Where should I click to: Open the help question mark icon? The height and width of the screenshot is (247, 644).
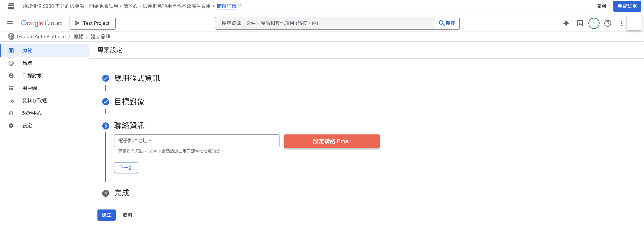[x=608, y=23]
